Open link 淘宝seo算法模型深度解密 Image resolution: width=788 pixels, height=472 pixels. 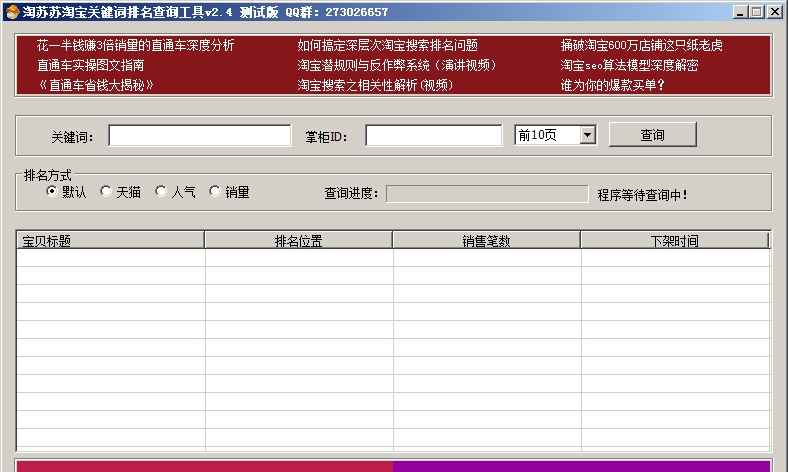click(x=629, y=65)
